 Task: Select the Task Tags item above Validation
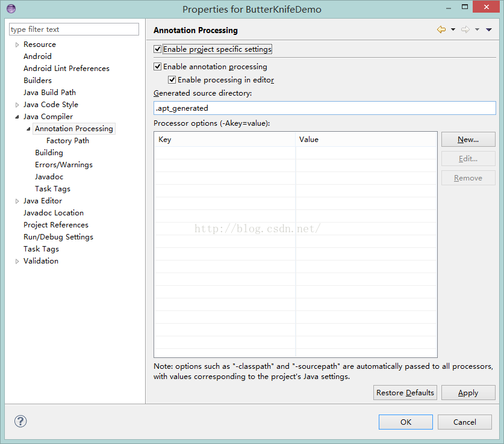(41, 249)
